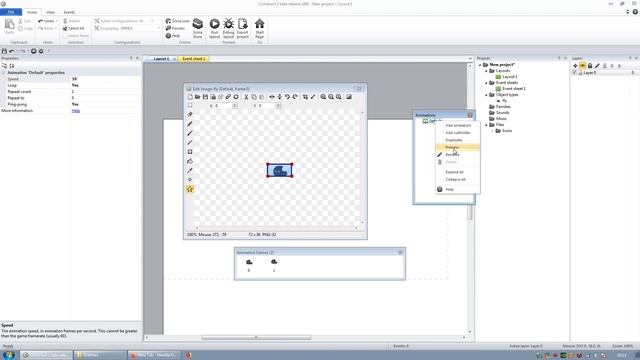Click Run layout in the ribbon
Image resolution: width=640 pixels, height=360 pixels.
coord(214,29)
